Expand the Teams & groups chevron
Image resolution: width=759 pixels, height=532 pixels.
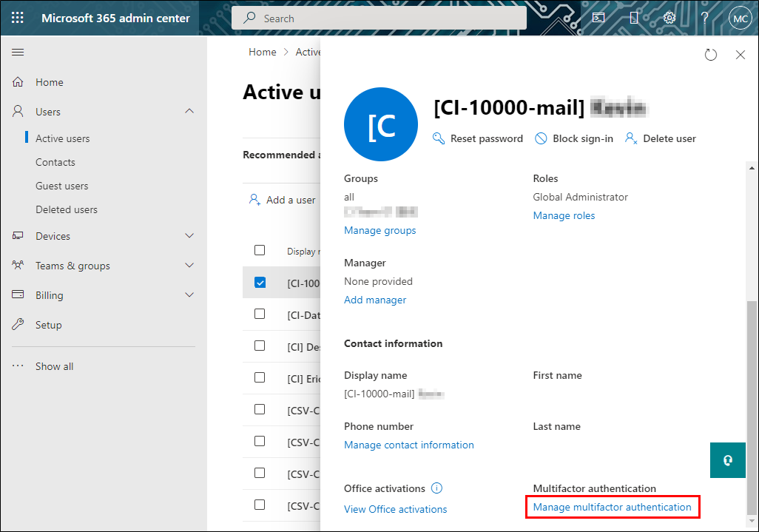pyautogui.click(x=189, y=266)
